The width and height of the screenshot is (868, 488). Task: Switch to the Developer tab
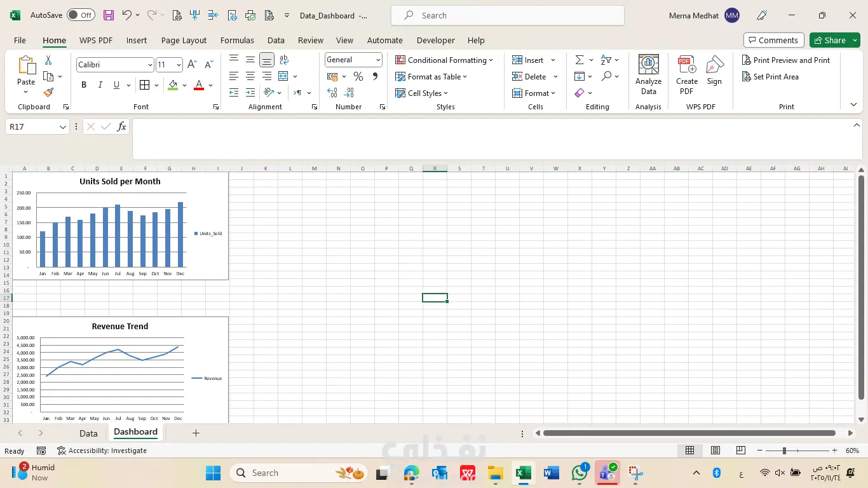tap(436, 40)
